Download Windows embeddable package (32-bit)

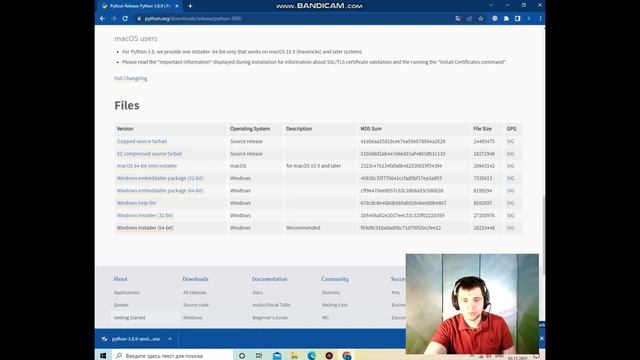point(160,178)
